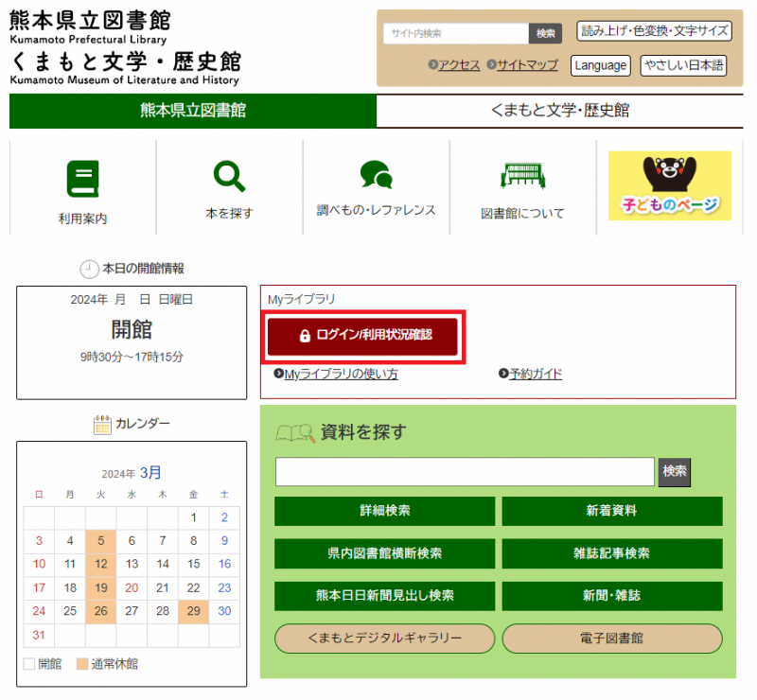Open 県内図書館横断検索

(385, 553)
